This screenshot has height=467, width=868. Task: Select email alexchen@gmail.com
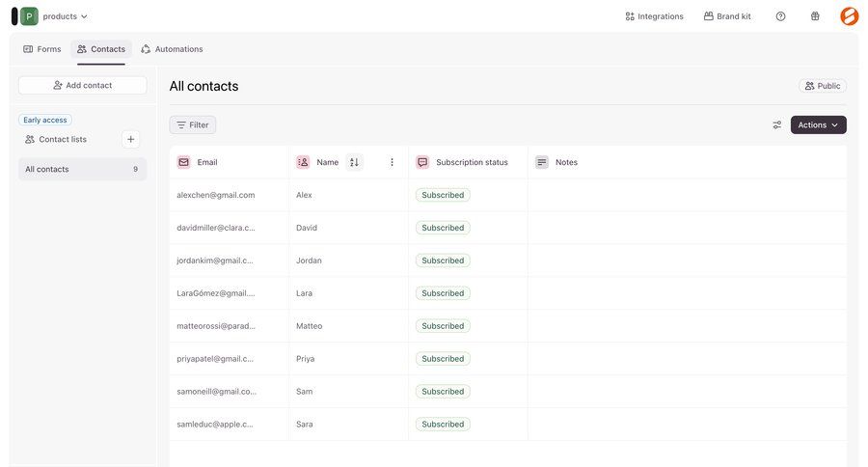point(216,195)
